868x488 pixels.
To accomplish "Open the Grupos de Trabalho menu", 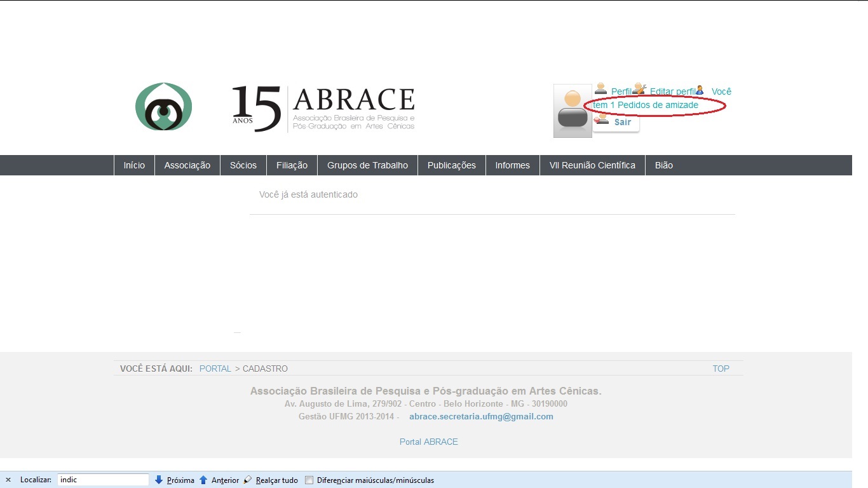I will pos(367,165).
